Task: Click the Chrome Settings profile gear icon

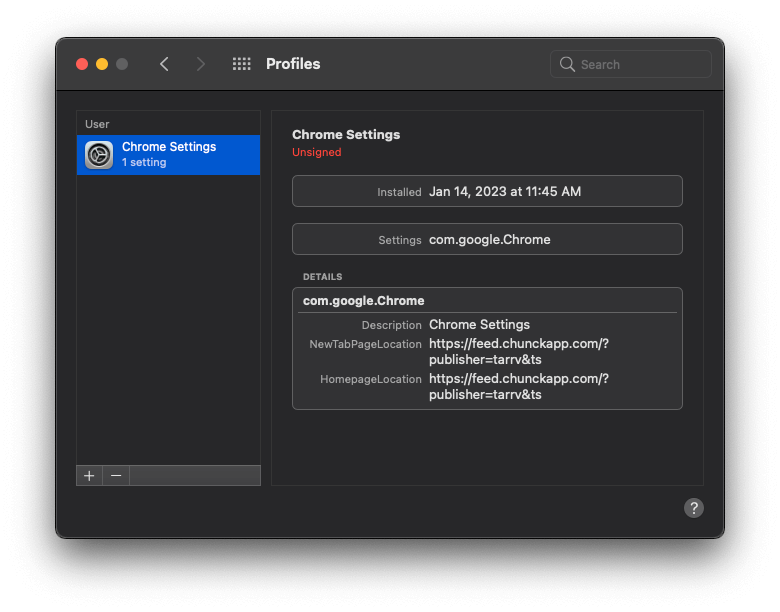Action: (x=99, y=155)
